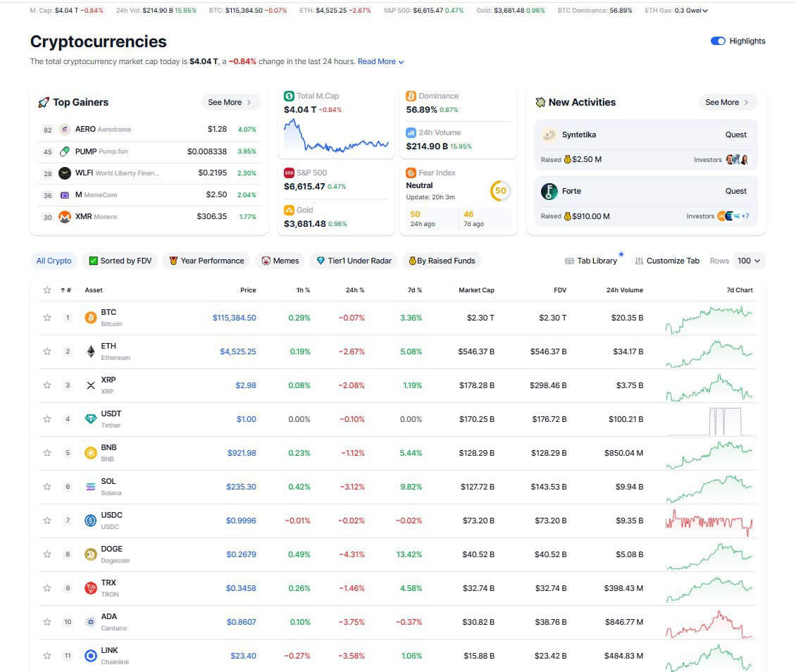796x672 pixels.
Task: Switch to the Memes tab
Action: tap(280, 261)
